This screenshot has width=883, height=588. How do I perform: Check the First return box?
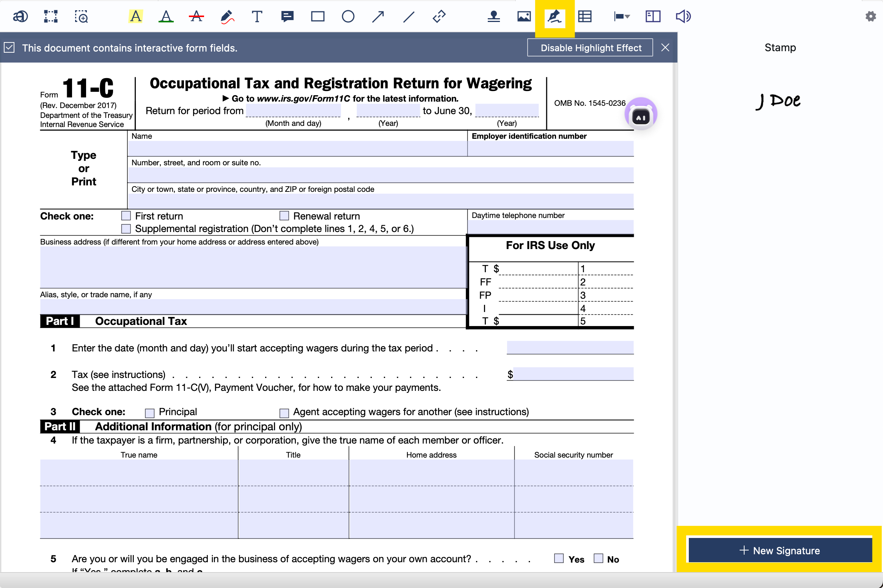(126, 216)
